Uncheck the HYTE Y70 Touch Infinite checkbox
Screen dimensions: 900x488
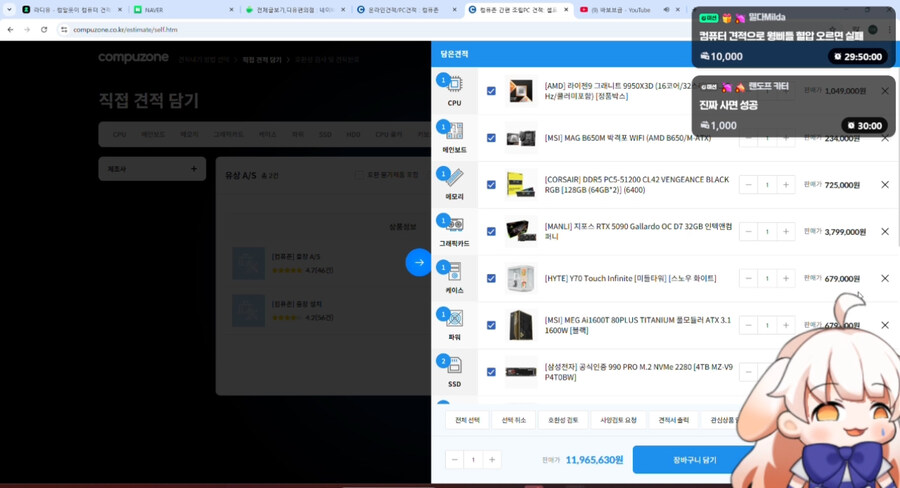click(491, 278)
